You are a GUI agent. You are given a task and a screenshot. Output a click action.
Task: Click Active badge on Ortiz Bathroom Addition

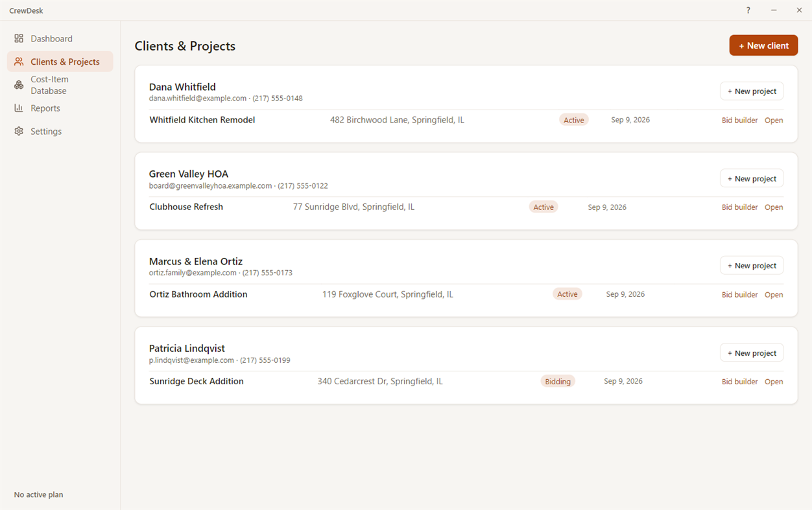coord(567,294)
